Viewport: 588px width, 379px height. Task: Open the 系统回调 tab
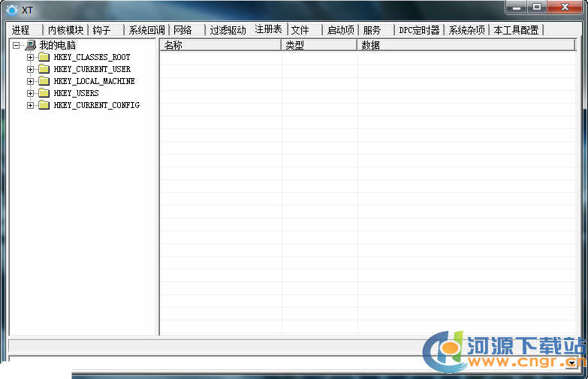click(146, 30)
